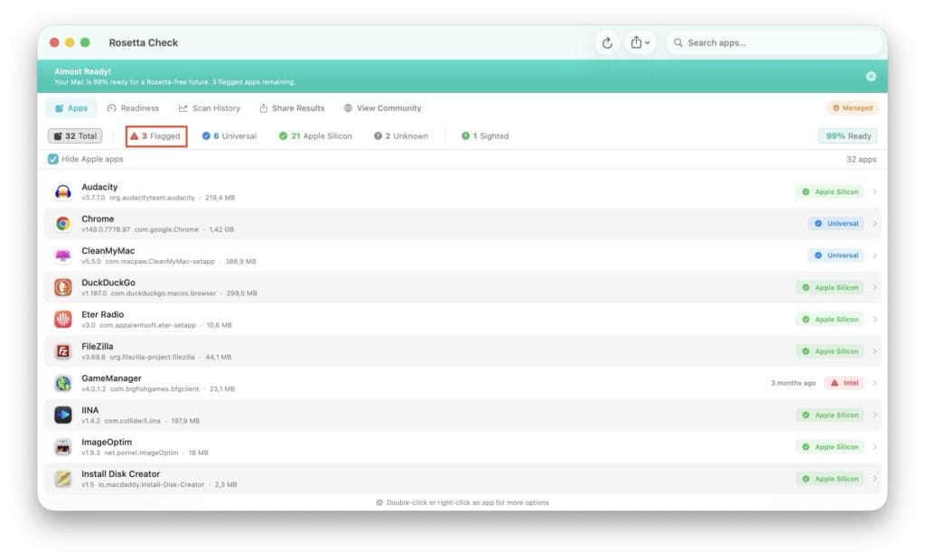
Task: Expand the DuckDuckGo row chevron
Action: [874, 287]
